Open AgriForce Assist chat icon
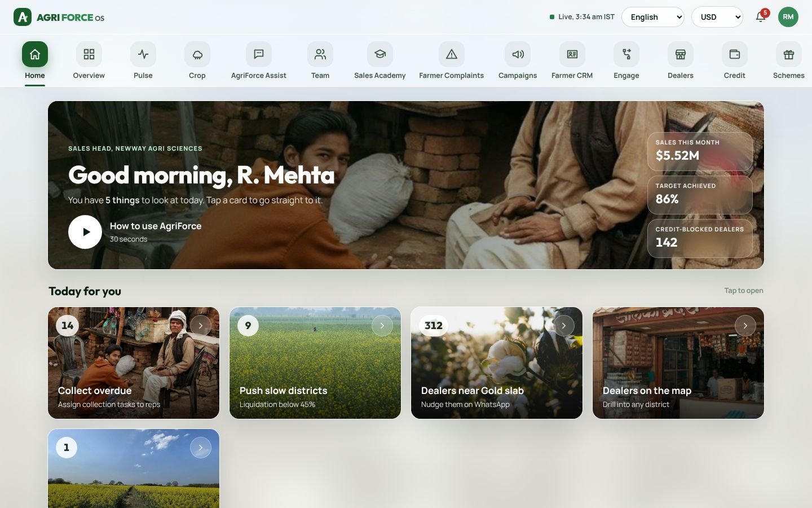 pos(259,54)
